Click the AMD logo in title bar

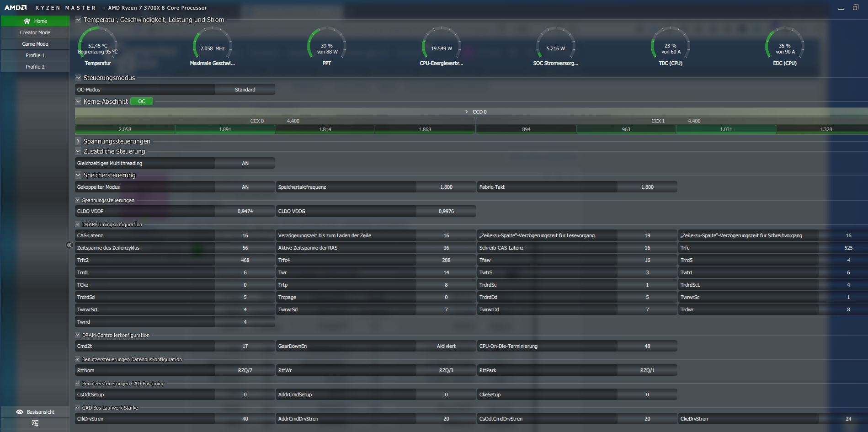point(16,8)
